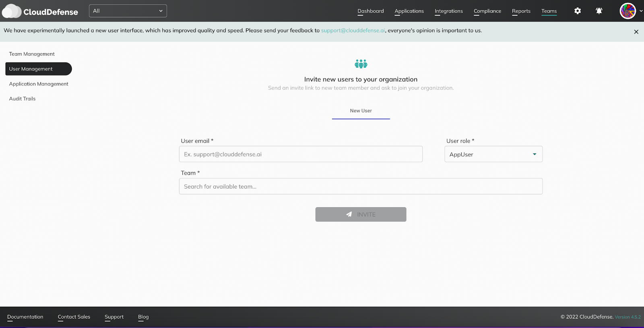Open Integrations in top navigation
Screen dimensions: 644x328
(x=449, y=11)
